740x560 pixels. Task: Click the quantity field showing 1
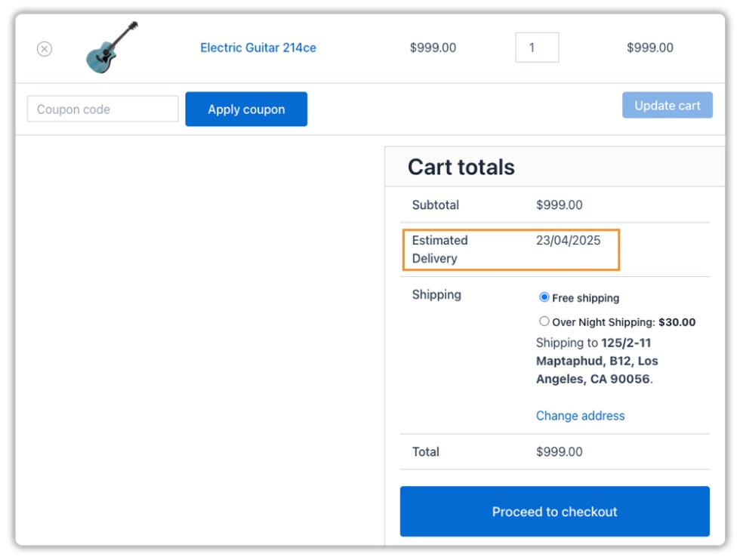537,47
